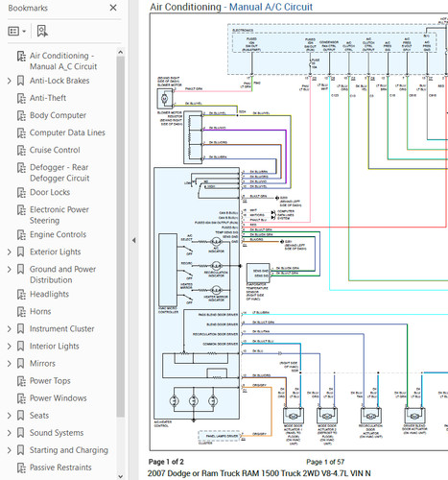Click the find current bookmark icon

coord(42,31)
